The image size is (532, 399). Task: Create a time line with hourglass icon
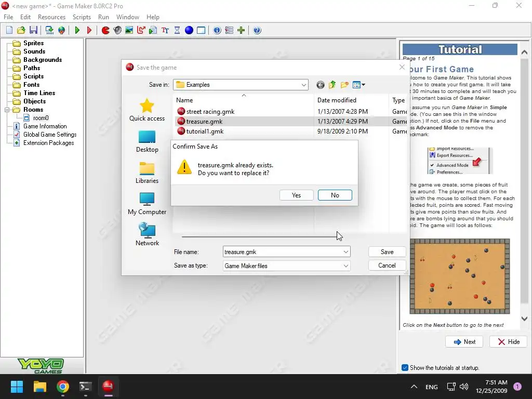coord(177,30)
